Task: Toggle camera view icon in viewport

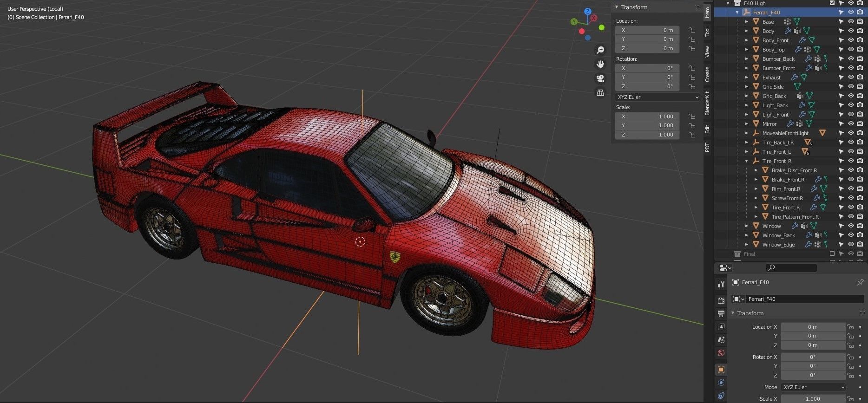Action: click(x=600, y=78)
